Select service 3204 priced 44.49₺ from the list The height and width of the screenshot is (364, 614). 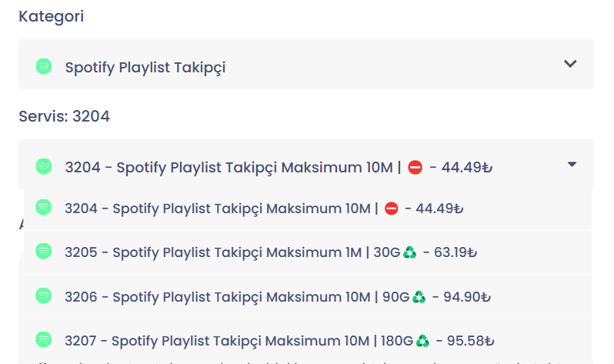[x=308, y=209]
